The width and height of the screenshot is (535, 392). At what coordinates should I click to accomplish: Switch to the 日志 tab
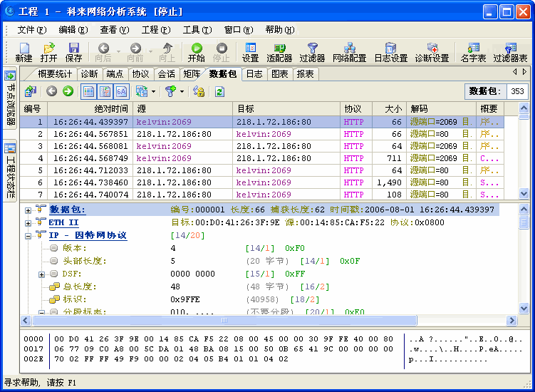point(254,74)
